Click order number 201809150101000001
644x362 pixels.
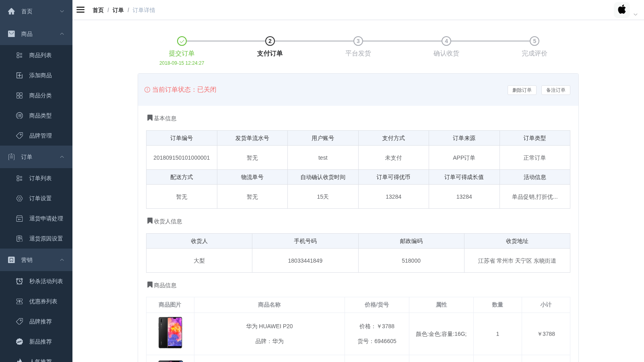tap(182, 158)
